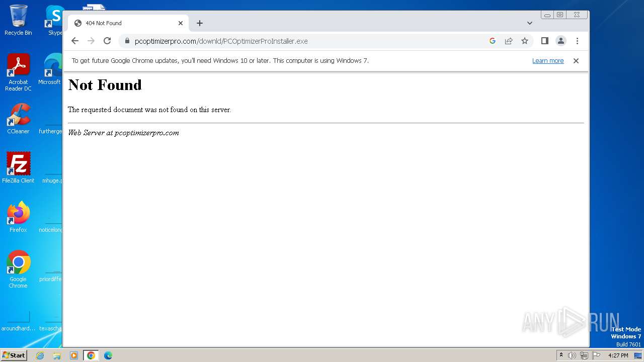This screenshot has height=362, width=644.
Task: View site information via the lock icon
Action: pos(127,41)
